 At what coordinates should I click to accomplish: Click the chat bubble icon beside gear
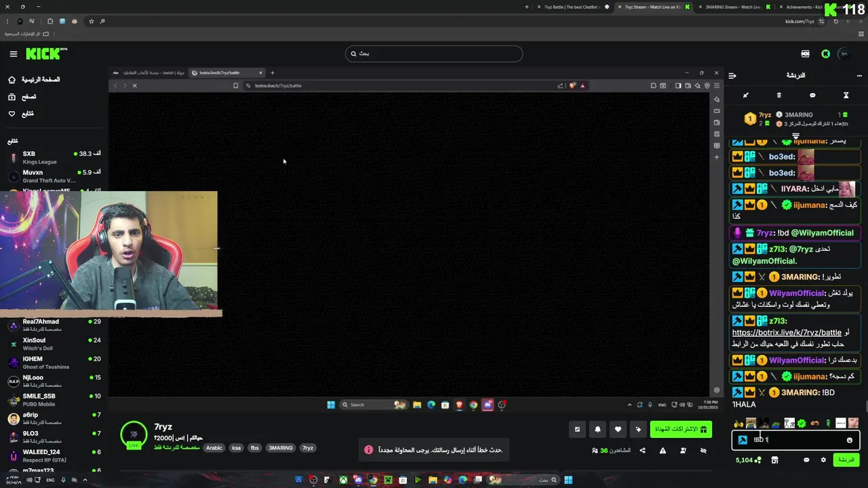tap(806, 460)
